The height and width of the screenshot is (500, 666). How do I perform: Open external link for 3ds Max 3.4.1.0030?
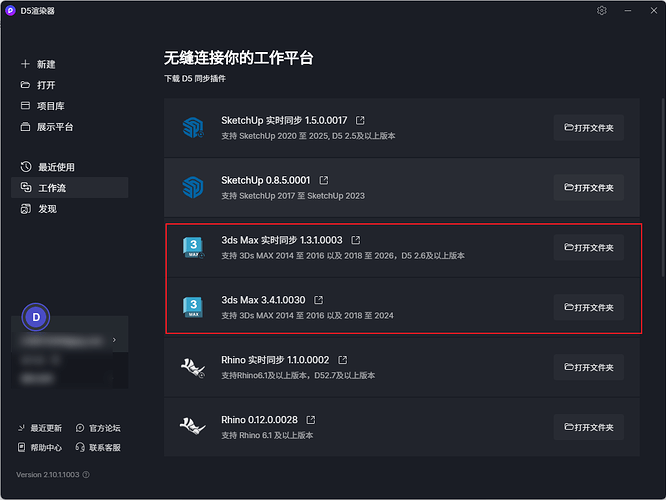click(x=319, y=300)
